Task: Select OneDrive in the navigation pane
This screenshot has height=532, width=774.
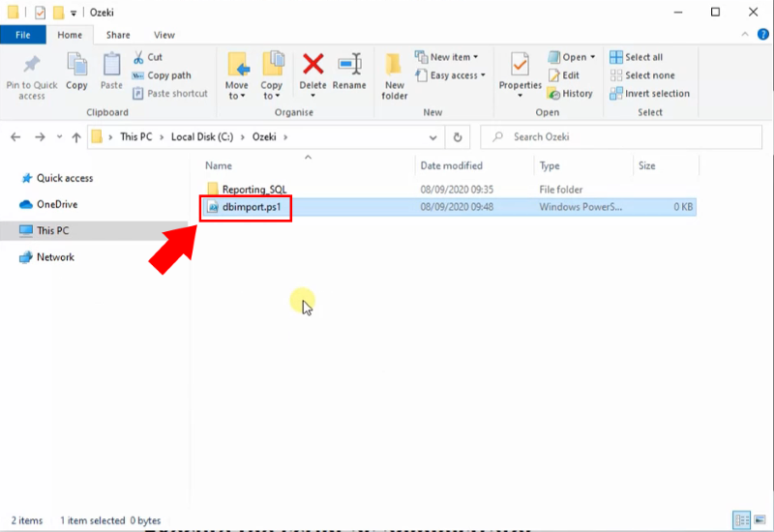Action: click(49, 204)
